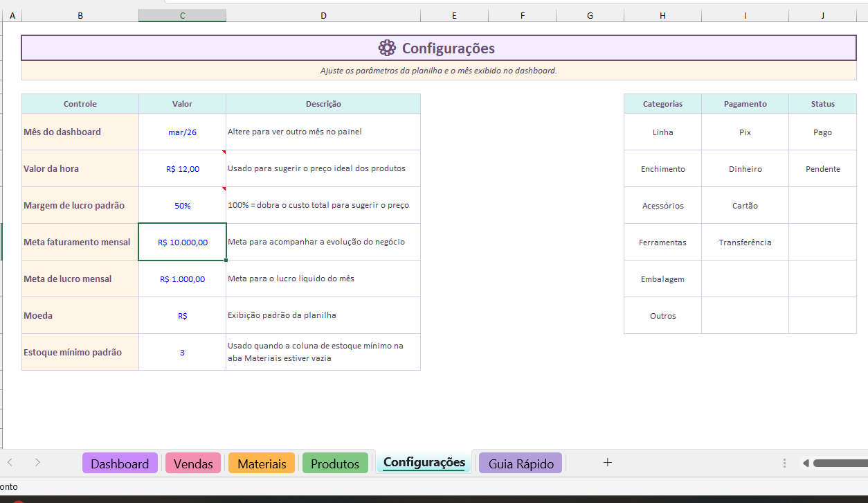Select the mar/26 value cell
This screenshot has height=503, width=868.
click(182, 132)
